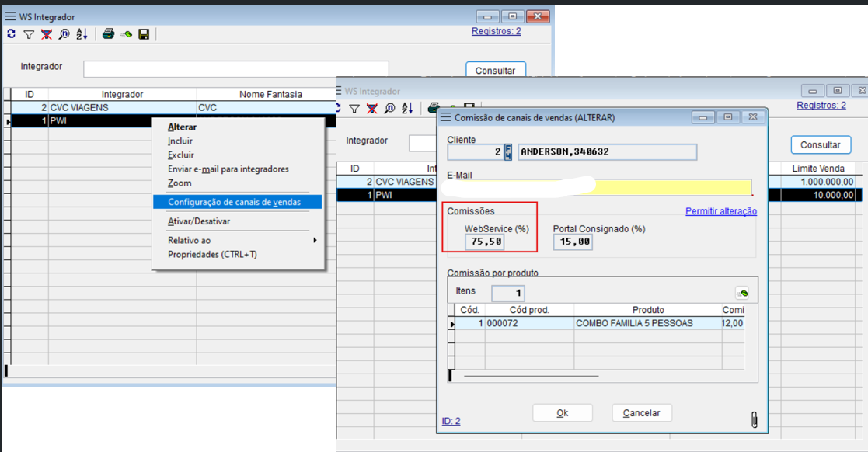Click the funnel filter icon in left toolbar
The height and width of the screenshot is (452, 868).
29,34
